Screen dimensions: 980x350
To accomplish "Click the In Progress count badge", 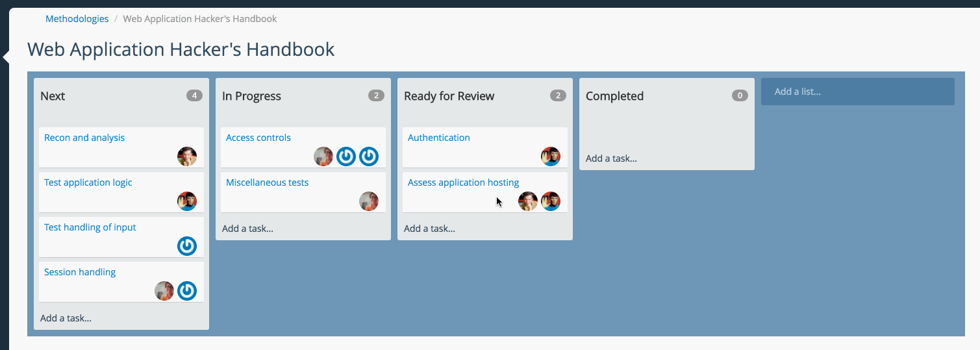I will (x=376, y=95).
